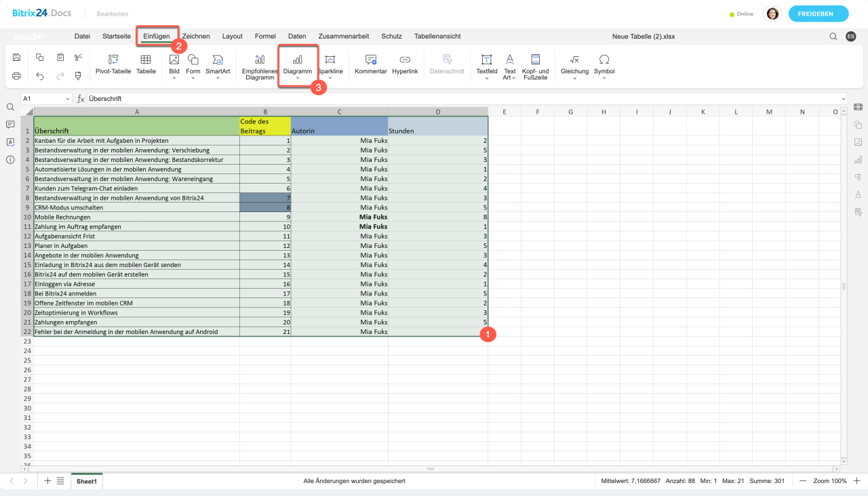The width and height of the screenshot is (868, 496).
Task: Click the Tabelle insert icon
Action: [x=146, y=64]
